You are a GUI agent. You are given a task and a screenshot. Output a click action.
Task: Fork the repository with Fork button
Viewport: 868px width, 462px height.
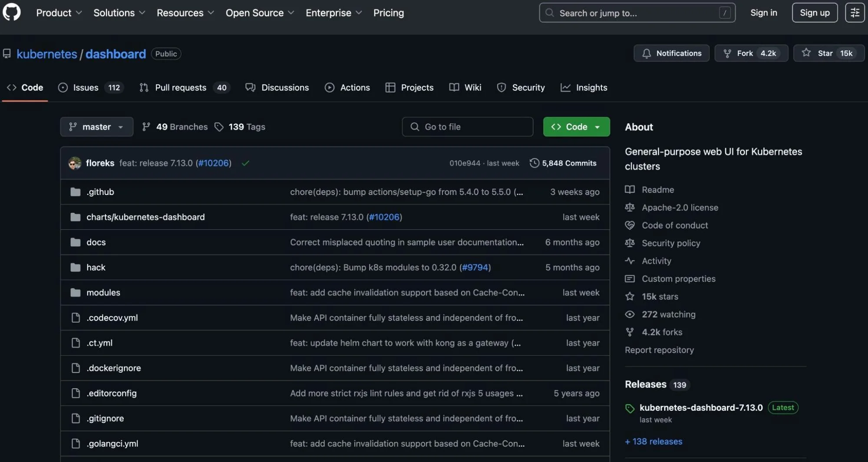[x=751, y=53]
